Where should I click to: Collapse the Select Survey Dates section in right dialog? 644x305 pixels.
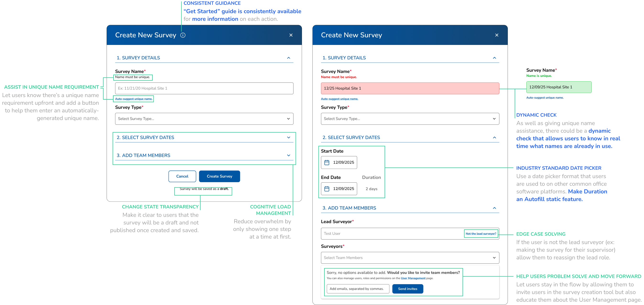click(x=494, y=137)
